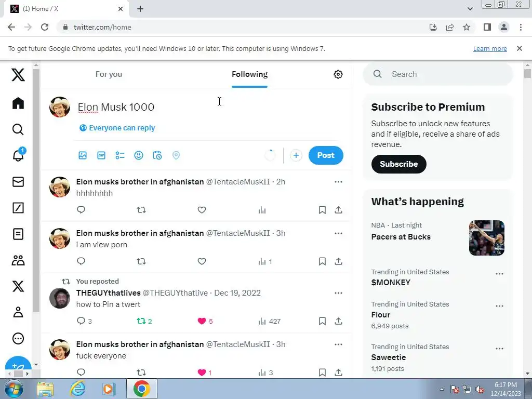Open Chrome tab search chevron
The width and height of the screenshot is (532, 399).
(x=470, y=9)
